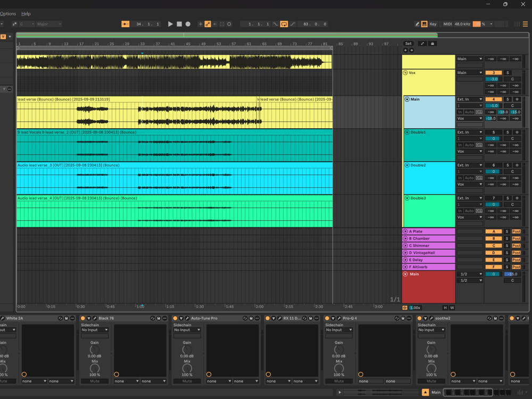Click the Main track volume -1.0 slider
Image resolution: width=532 pixels, height=399 pixels.
click(x=494, y=106)
